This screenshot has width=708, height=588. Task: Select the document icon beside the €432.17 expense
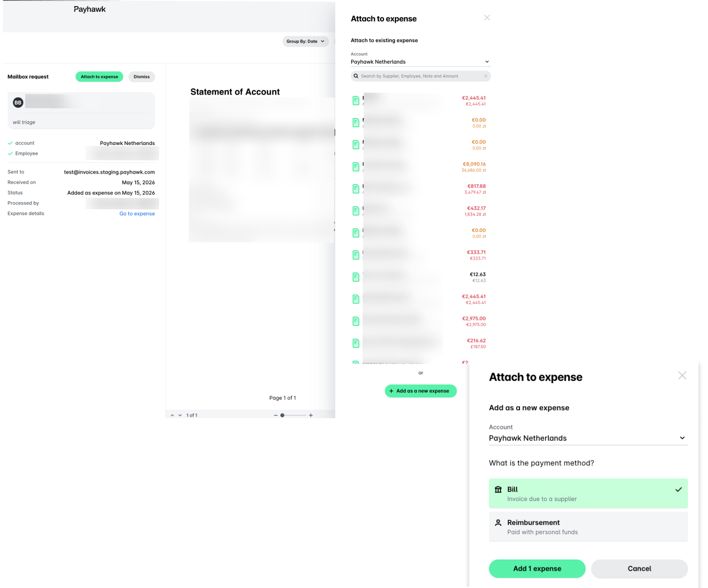pos(356,211)
